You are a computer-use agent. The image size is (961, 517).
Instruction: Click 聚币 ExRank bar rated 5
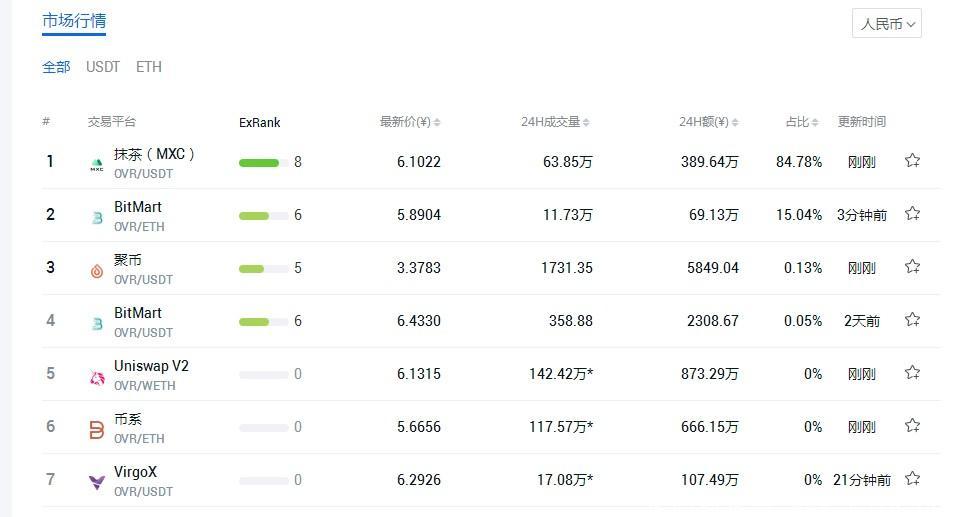click(x=264, y=268)
